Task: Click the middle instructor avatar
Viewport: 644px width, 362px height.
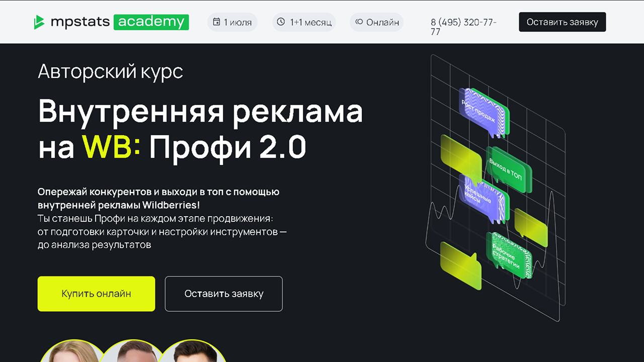Action: [x=133, y=351]
